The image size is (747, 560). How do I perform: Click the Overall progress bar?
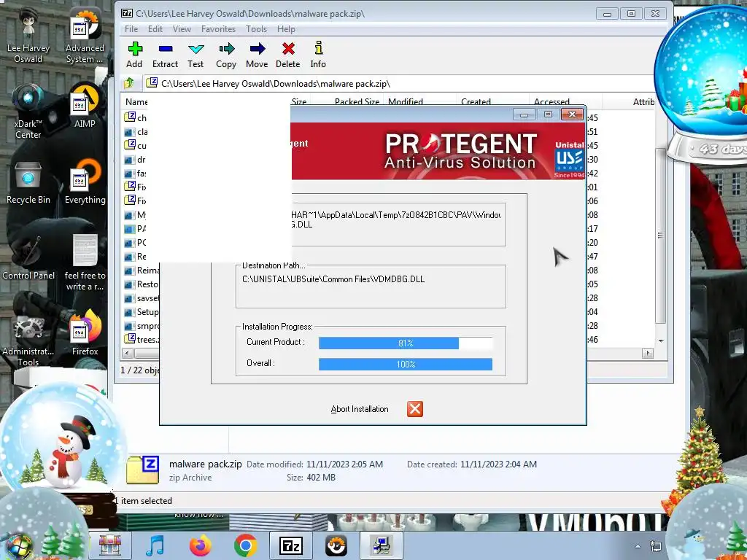coord(406,365)
